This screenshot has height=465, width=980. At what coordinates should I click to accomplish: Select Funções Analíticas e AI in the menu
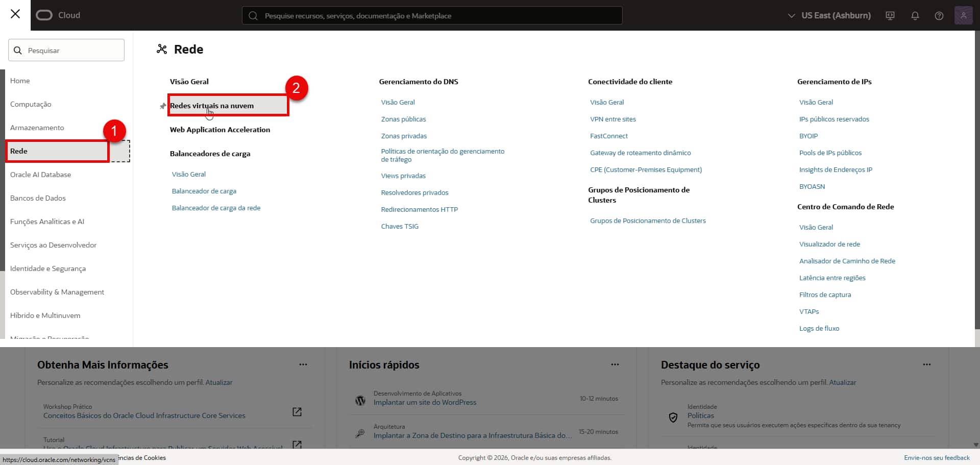[47, 222]
